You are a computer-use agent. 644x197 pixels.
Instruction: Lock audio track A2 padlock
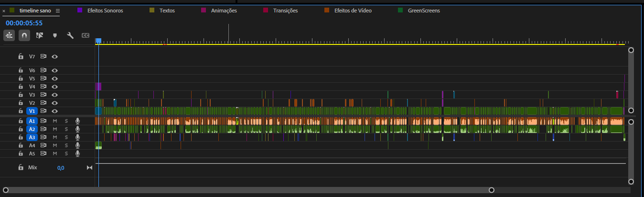(x=20, y=129)
